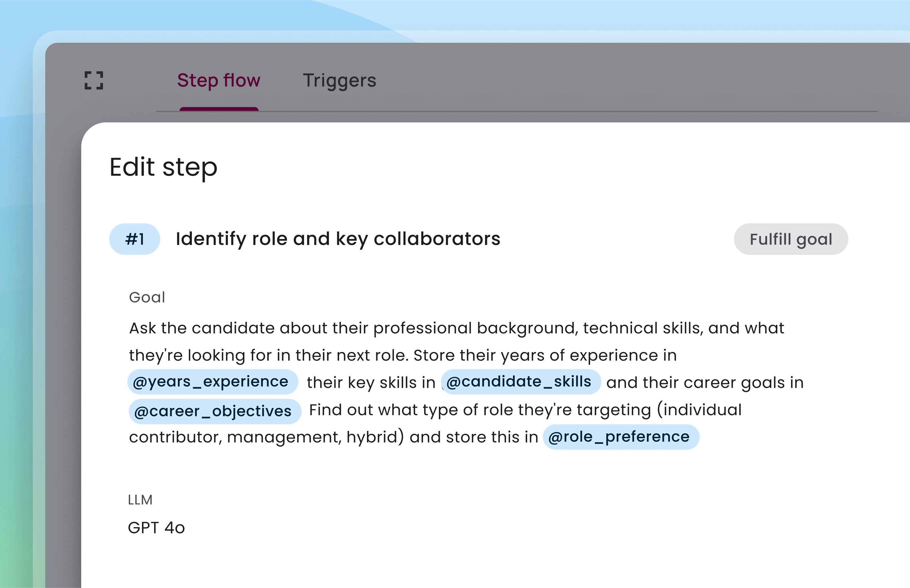This screenshot has height=588, width=910.
Task: Click the text 'their key skills in'
Action: click(x=371, y=383)
